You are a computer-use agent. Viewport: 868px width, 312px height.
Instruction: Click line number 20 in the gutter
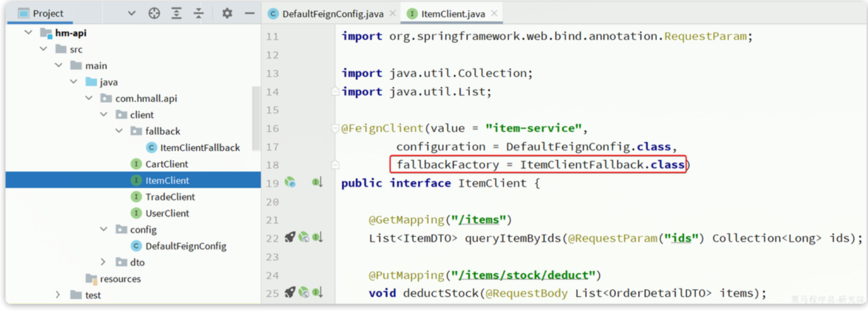(272, 202)
